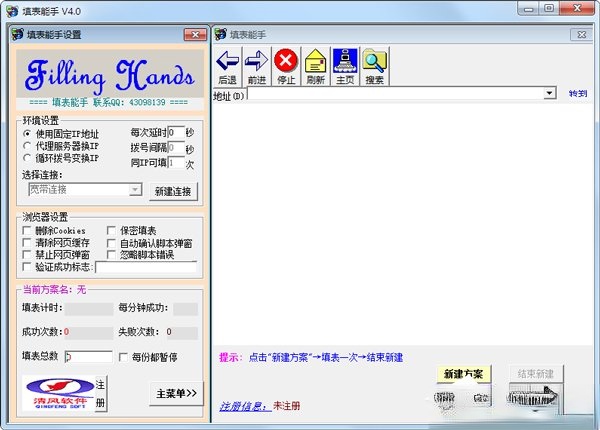Click the 转到 go link
The image size is (600, 430).
coord(577,93)
